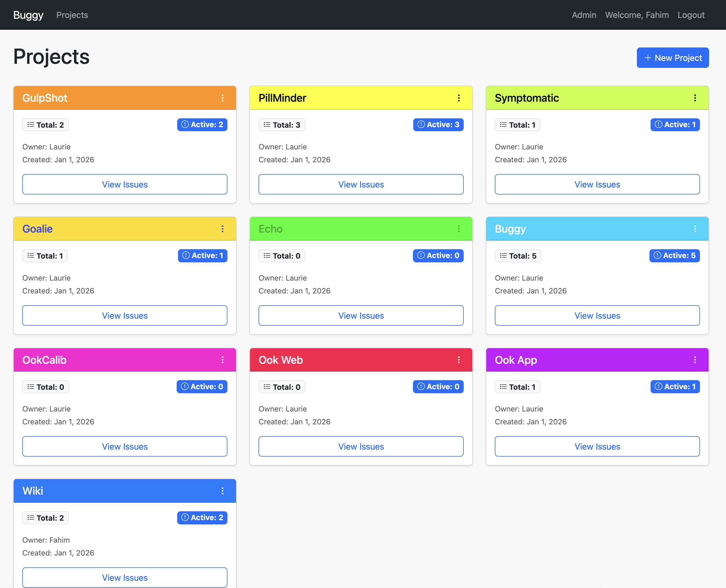Viewport: 726px width, 588px height.
Task: Go to the Admin page
Action: click(x=584, y=15)
